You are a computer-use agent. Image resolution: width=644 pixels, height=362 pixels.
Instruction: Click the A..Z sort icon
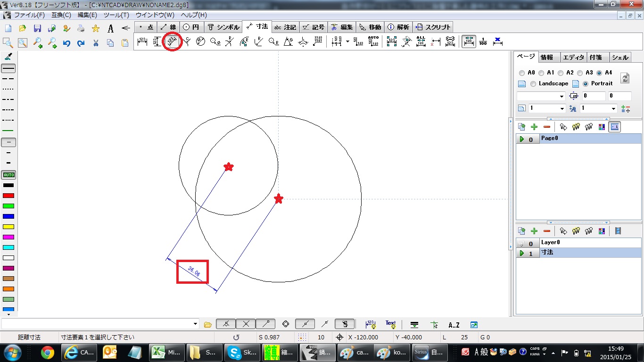click(x=454, y=325)
